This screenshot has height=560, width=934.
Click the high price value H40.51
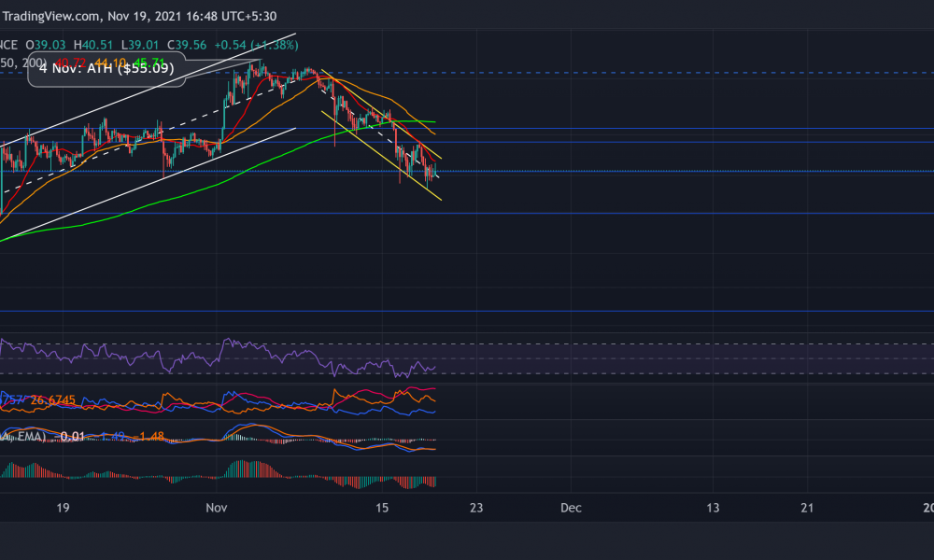(92, 45)
